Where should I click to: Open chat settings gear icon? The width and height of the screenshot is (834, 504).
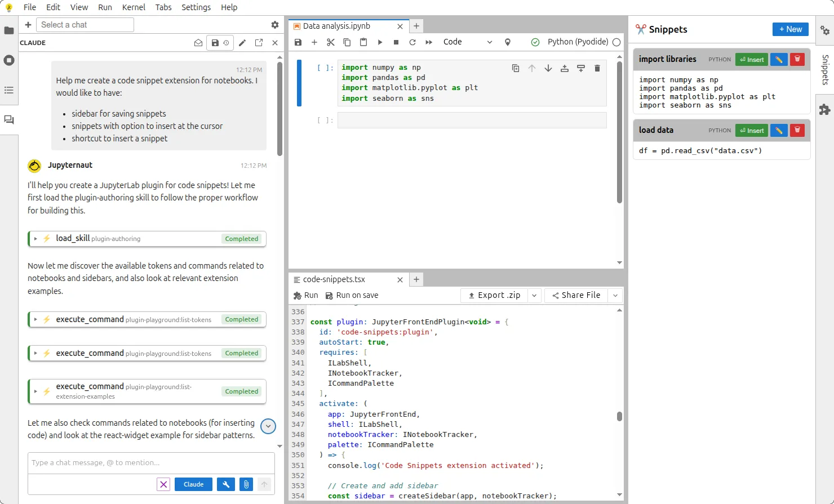(275, 25)
